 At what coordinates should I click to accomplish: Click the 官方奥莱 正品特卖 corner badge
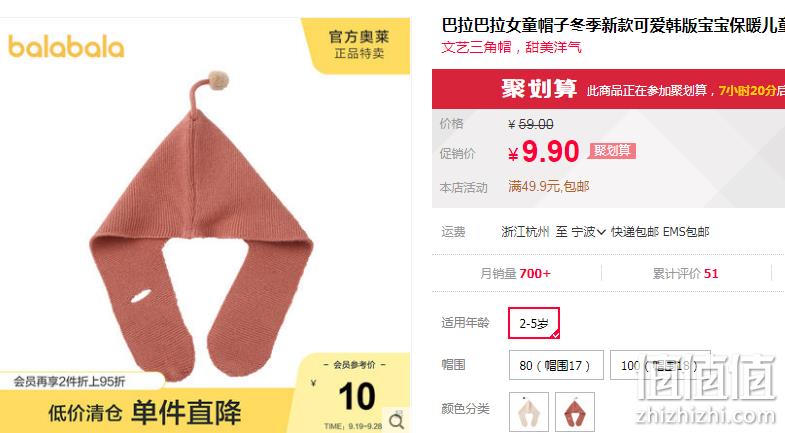(x=358, y=45)
